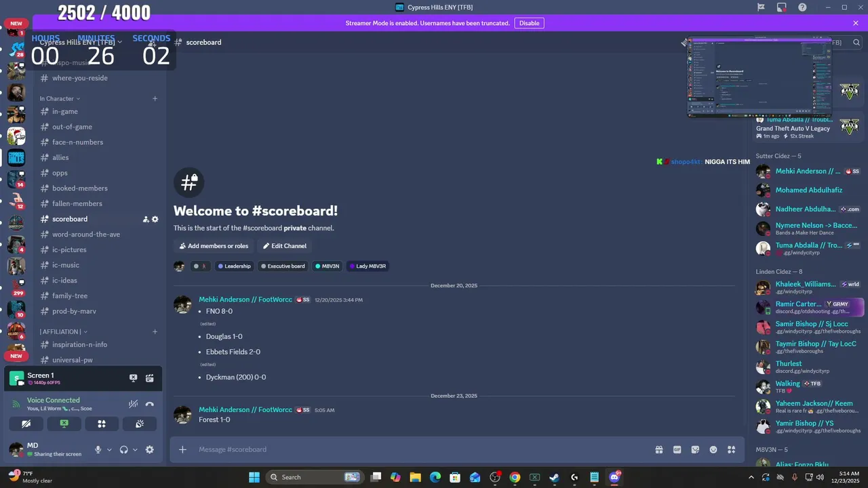The height and width of the screenshot is (488, 868).
Task: Invite members icon on scoreboard channel
Action: [x=146, y=219]
